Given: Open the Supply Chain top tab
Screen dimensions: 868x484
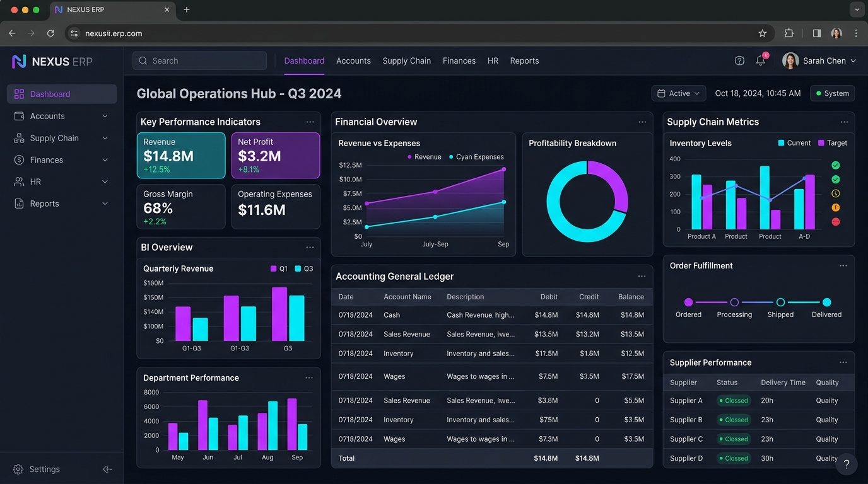Looking at the screenshot, I should point(407,60).
